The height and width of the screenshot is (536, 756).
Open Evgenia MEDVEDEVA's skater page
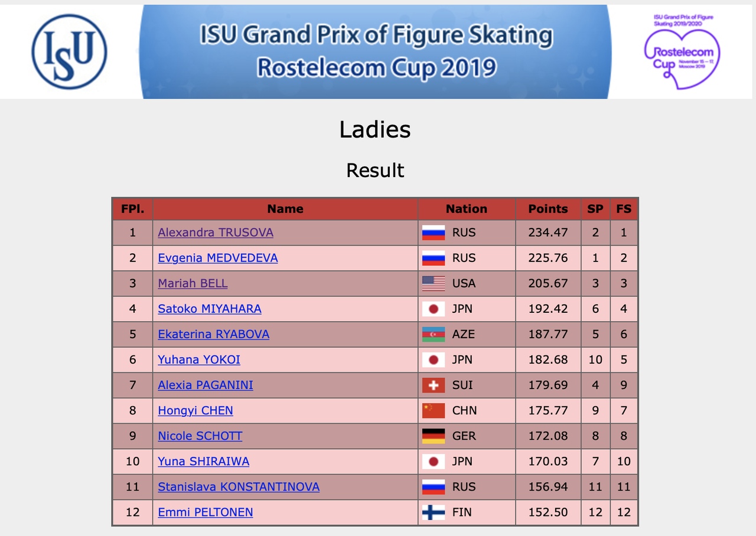[x=217, y=258]
